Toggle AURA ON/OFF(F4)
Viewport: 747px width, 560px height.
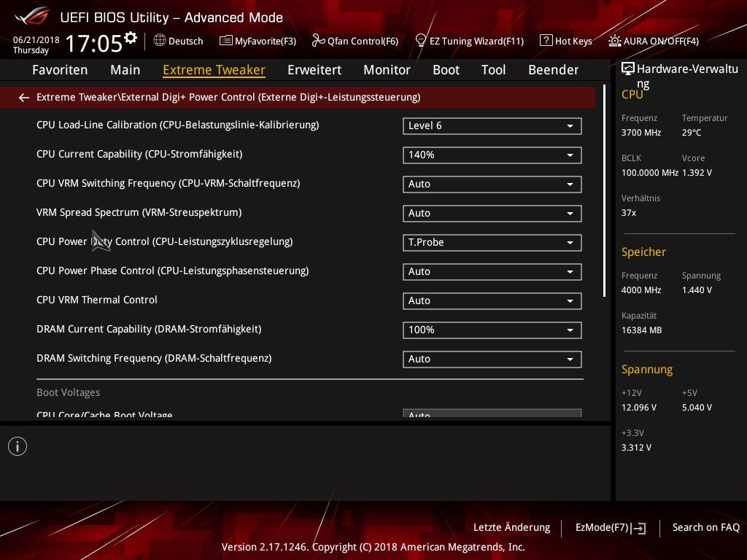[x=654, y=41]
